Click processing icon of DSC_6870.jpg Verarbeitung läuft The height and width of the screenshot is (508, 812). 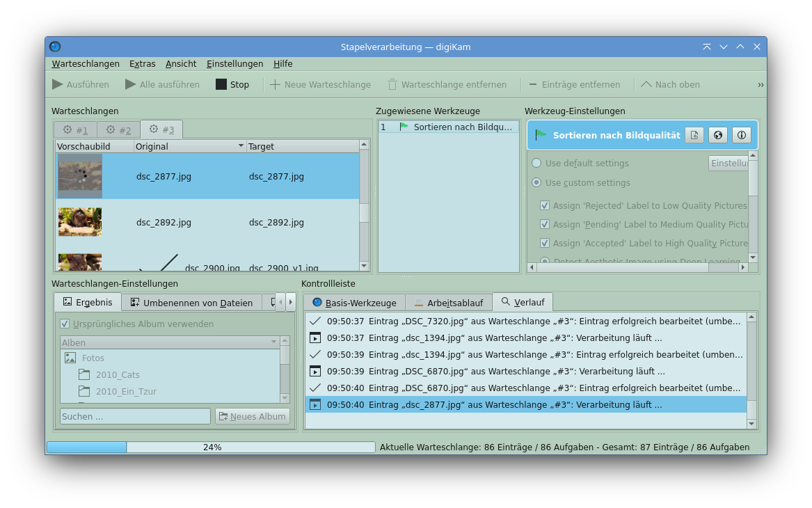(x=315, y=372)
